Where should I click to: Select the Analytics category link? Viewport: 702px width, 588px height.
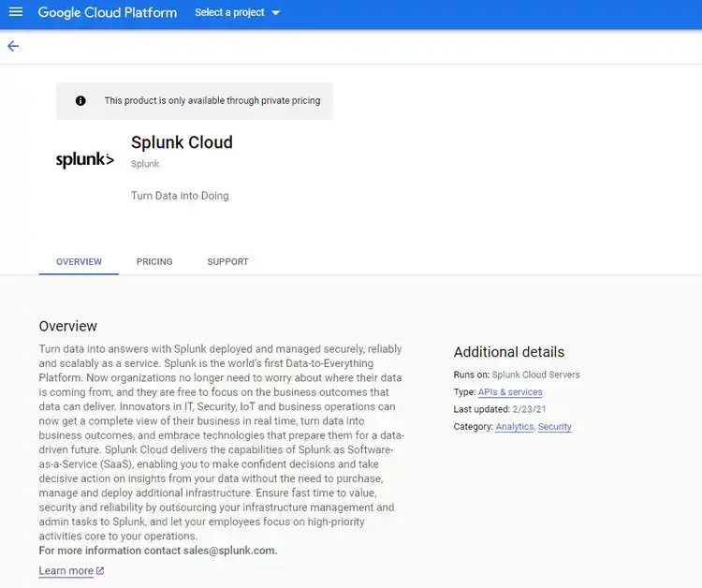(514, 427)
